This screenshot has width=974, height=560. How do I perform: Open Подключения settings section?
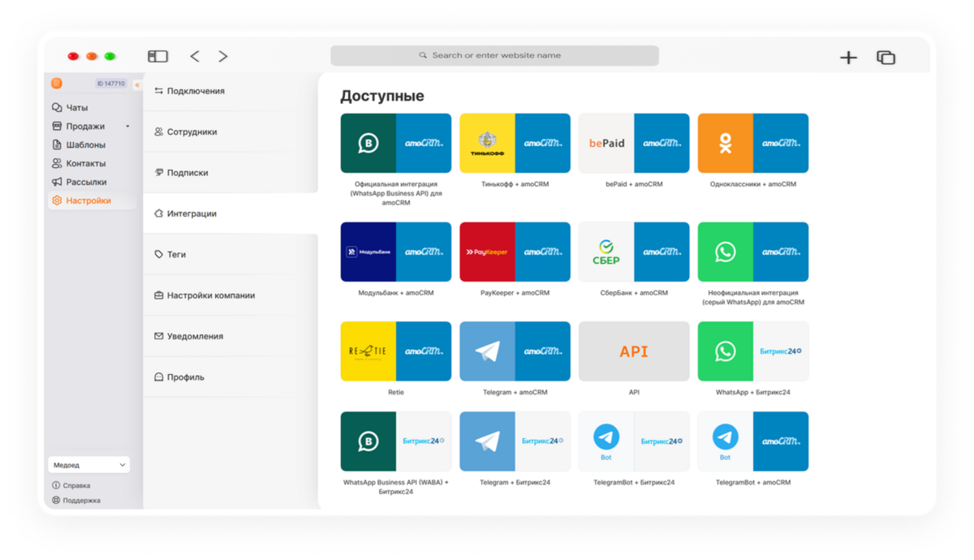click(x=231, y=91)
